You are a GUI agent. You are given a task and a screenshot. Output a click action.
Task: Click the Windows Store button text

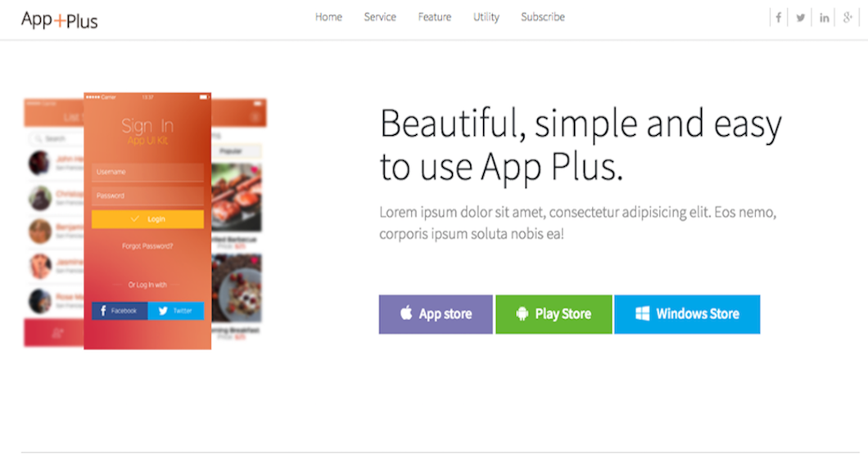click(x=698, y=314)
